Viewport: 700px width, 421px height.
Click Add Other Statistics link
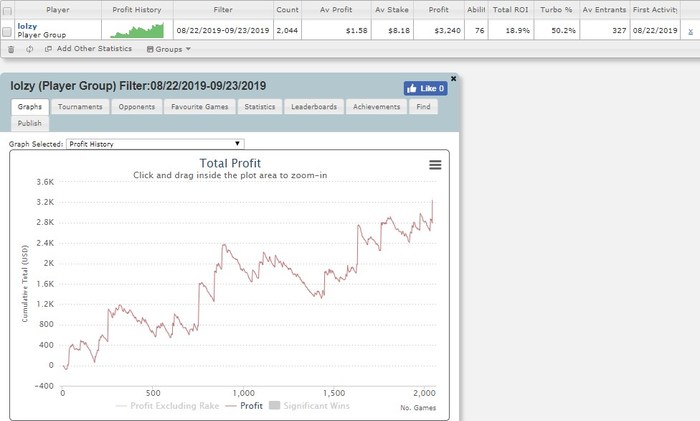pos(94,49)
